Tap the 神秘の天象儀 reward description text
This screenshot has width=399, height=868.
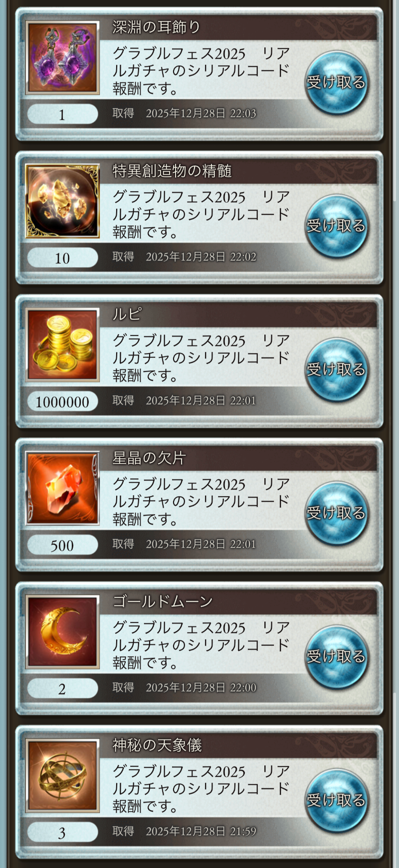(201, 789)
